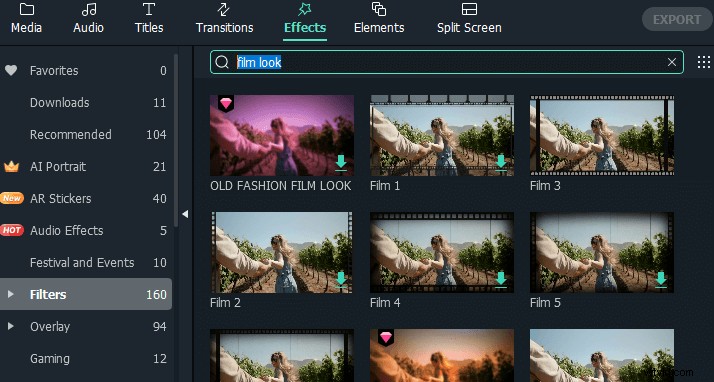This screenshot has height=382, width=714.
Task: Click the search magnifier icon
Action: tap(222, 62)
